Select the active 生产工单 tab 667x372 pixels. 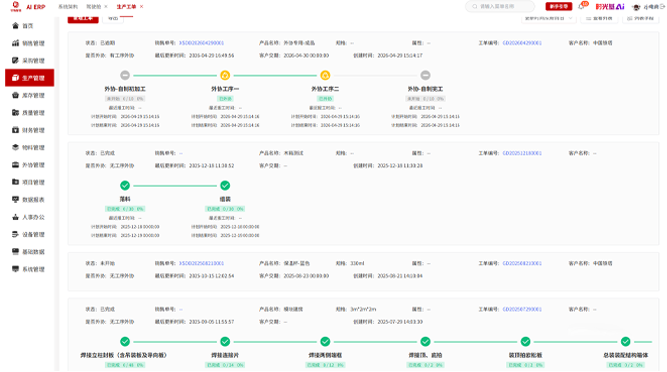[x=126, y=6]
